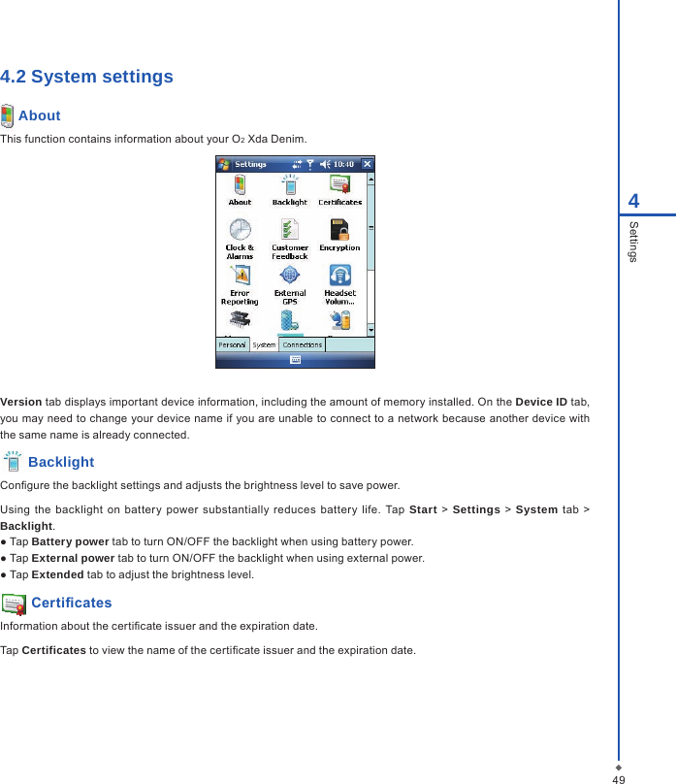Click the blue 'About' heading text
The height and width of the screenshot is (784, 676).
(40, 115)
